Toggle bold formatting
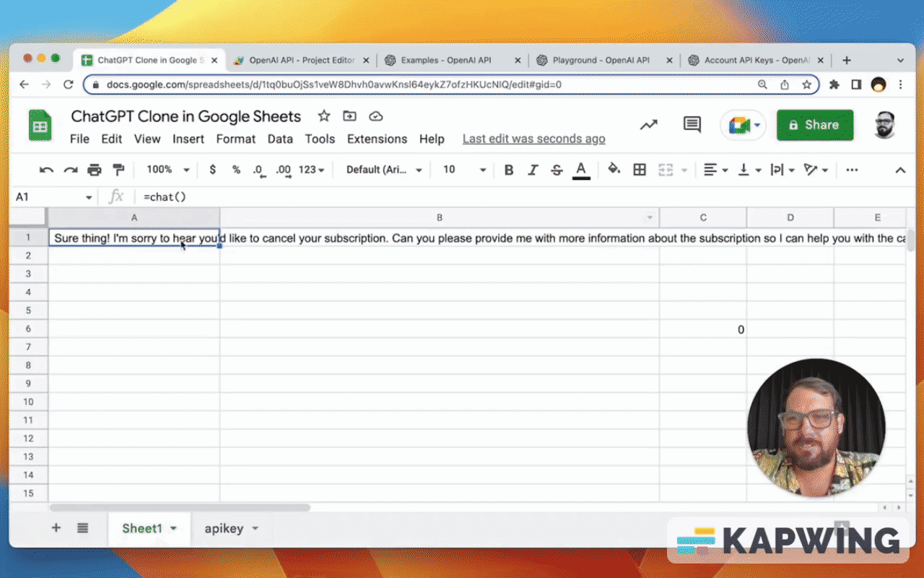This screenshot has height=578, width=924. tap(509, 170)
